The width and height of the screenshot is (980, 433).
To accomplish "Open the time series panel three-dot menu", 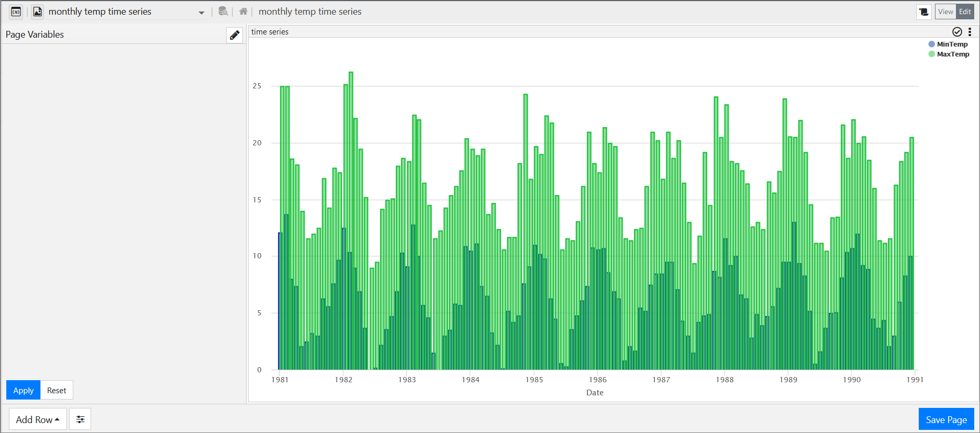I will click(x=970, y=32).
